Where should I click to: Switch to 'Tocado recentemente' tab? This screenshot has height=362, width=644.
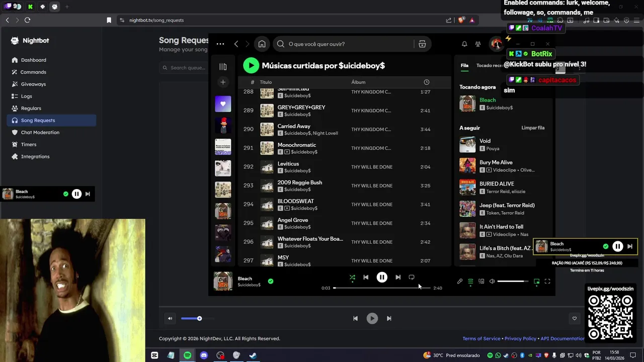tap(490, 65)
